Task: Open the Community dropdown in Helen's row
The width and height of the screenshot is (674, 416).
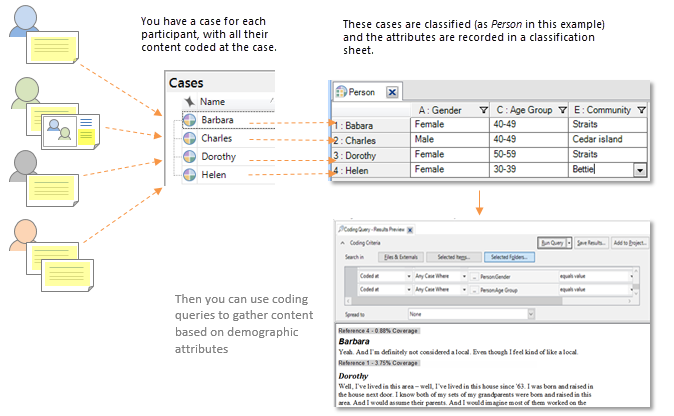Action: [x=639, y=171]
